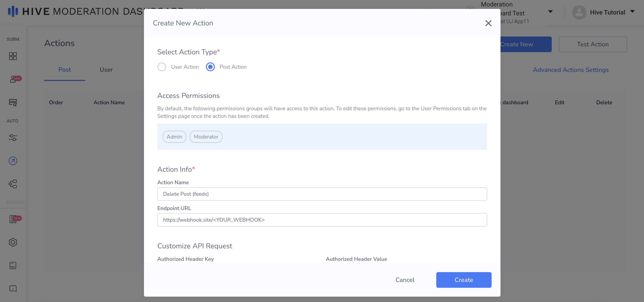Open the settings gear in sidebar
Screen dimensions: 644x302
coord(13,242)
